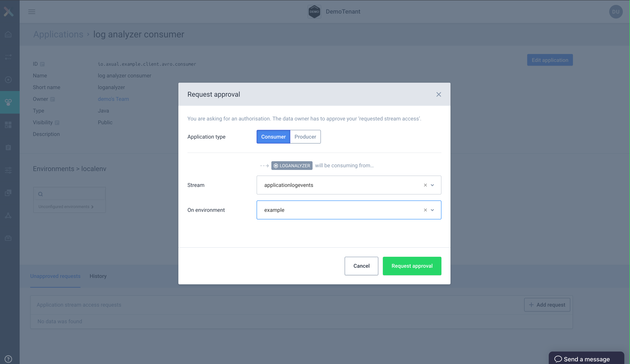Click 'No data was found' row

(x=302, y=322)
